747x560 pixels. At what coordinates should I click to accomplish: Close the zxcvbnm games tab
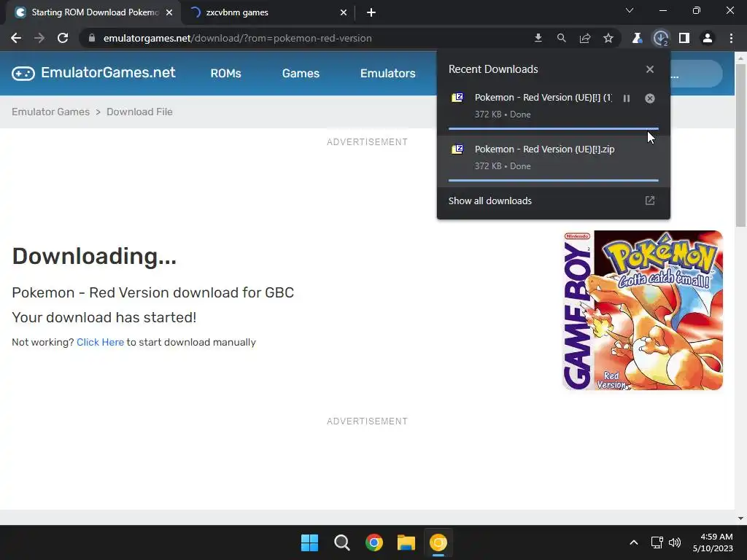pyautogui.click(x=344, y=12)
